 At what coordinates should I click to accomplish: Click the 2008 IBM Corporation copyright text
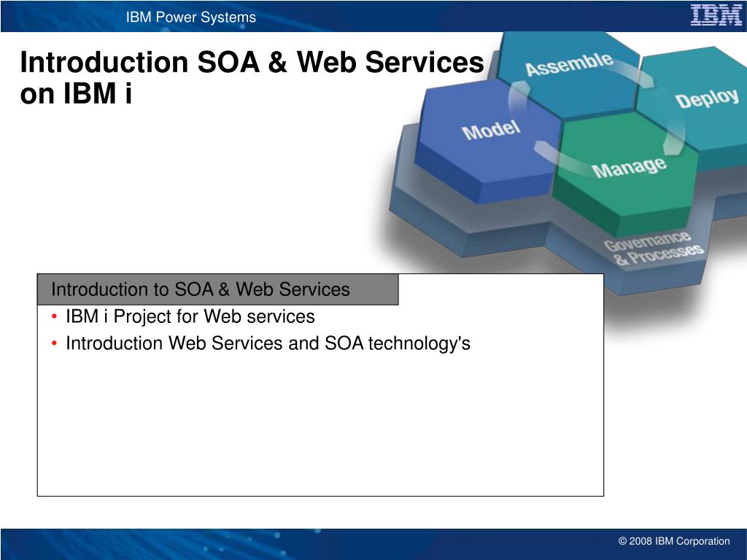coord(673,541)
